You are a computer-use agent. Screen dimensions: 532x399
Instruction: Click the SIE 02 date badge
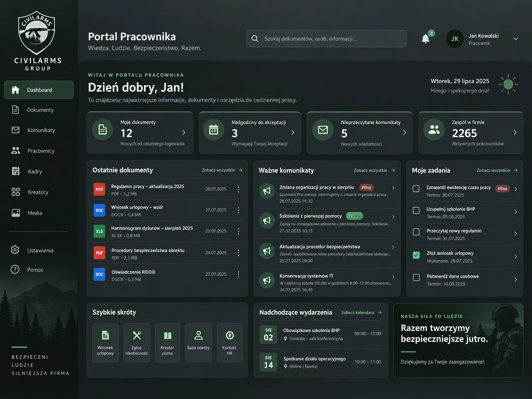(269, 334)
